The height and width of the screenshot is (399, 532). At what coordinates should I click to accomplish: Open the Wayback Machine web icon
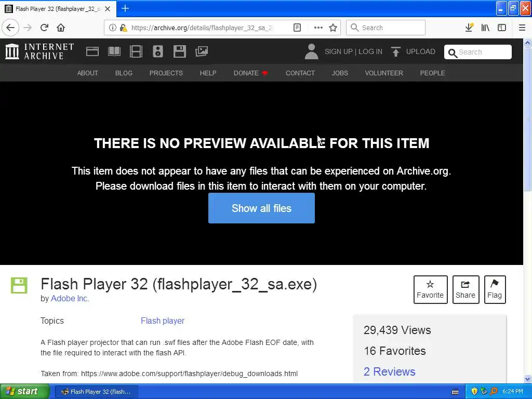[92, 51]
